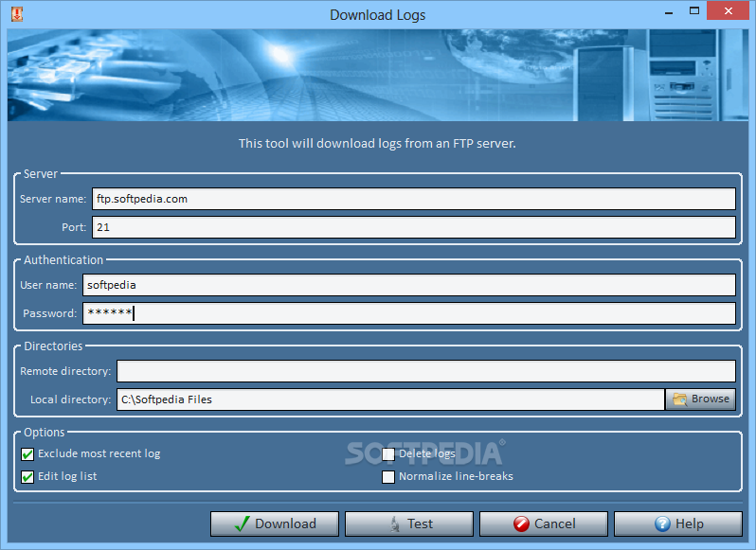Start the log Download
The height and width of the screenshot is (550, 756).
(x=275, y=524)
